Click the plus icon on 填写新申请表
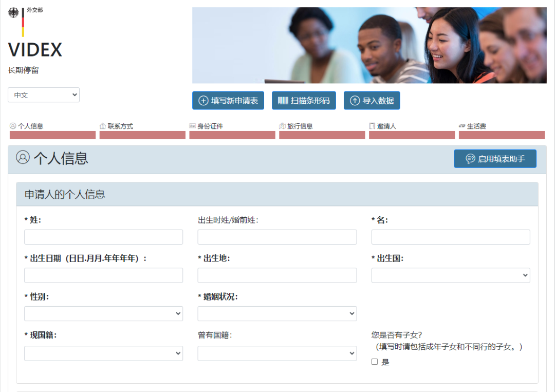Screen dimensions: 555x392 click(203, 101)
